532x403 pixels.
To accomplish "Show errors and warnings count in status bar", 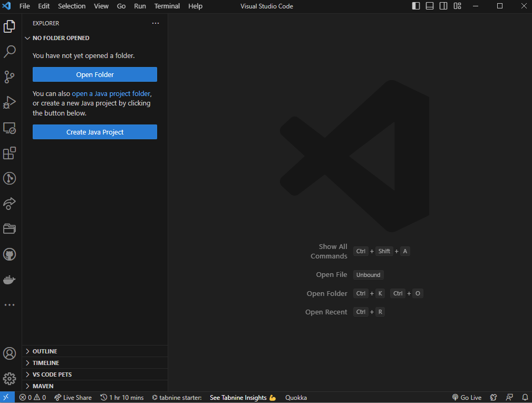I will [x=33, y=398].
